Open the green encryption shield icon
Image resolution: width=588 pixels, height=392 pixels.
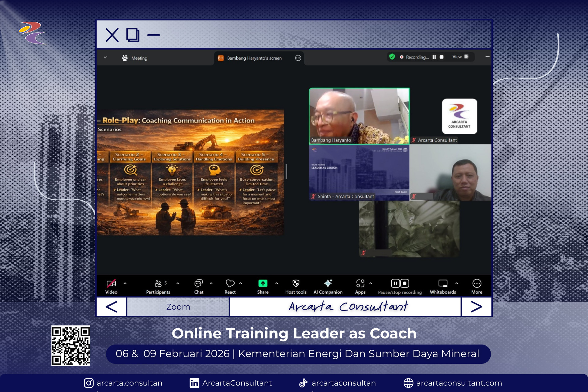coord(392,57)
